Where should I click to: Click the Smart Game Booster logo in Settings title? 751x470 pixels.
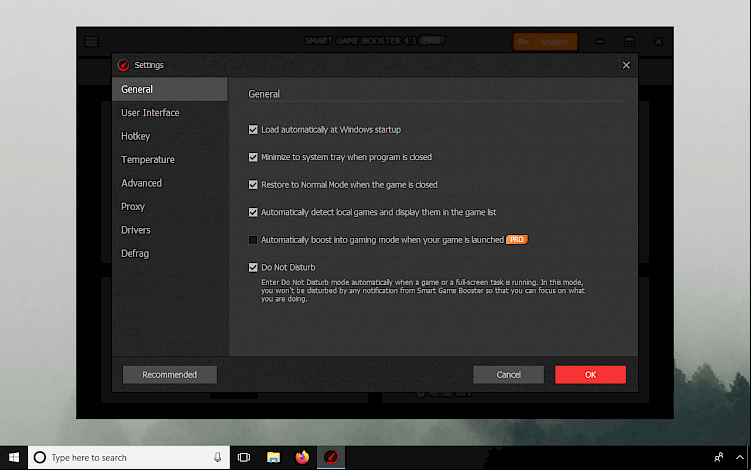coord(124,65)
